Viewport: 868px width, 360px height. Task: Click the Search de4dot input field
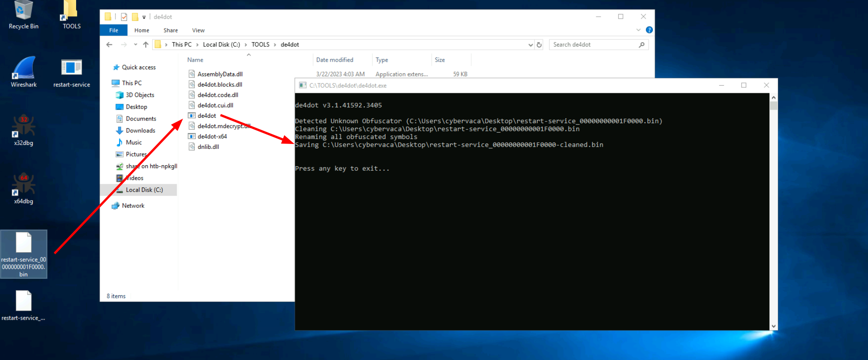click(x=593, y=44)
